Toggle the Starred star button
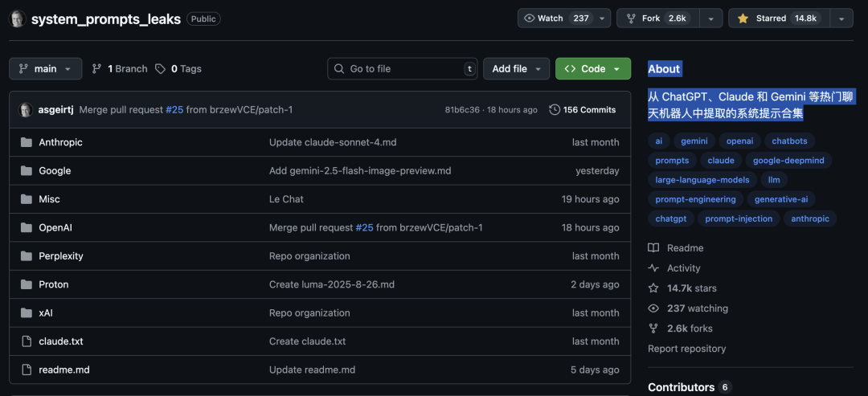Viewport: 868px width, 396px height. 742,18
